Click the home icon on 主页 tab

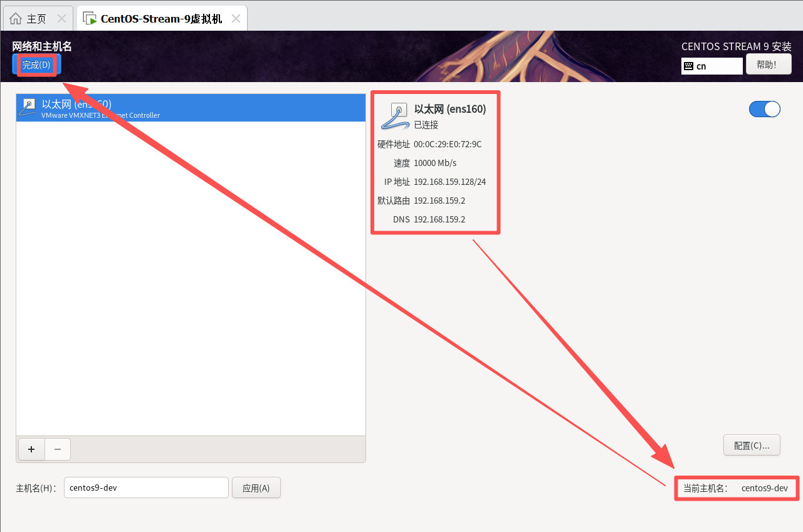pyautogui.click(x=16, y=18)
